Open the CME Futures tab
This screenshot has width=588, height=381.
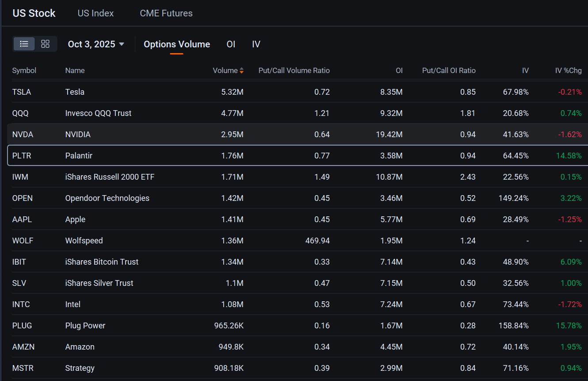(x=166, y=13)
